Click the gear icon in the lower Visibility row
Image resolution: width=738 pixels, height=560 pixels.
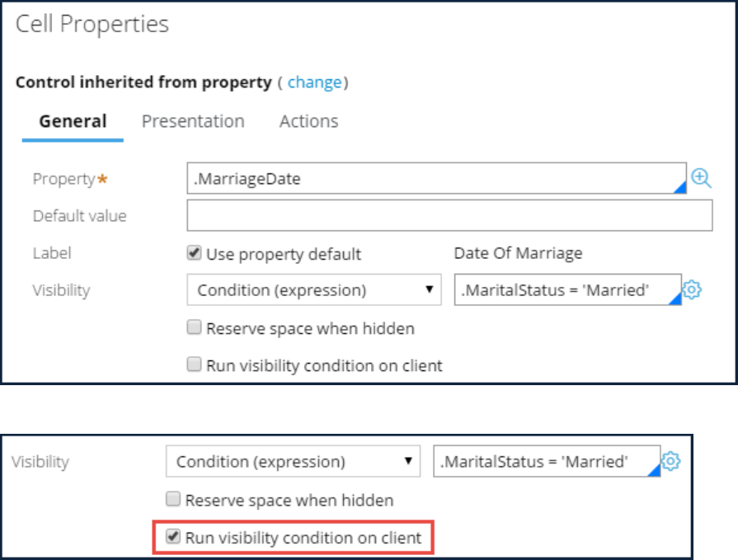(x=671, y=462)
